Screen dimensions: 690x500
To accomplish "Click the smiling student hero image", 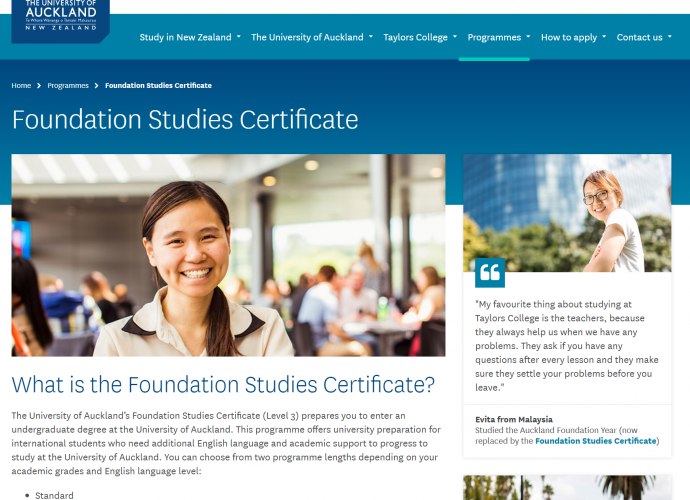I will click(x=228, y=255).
